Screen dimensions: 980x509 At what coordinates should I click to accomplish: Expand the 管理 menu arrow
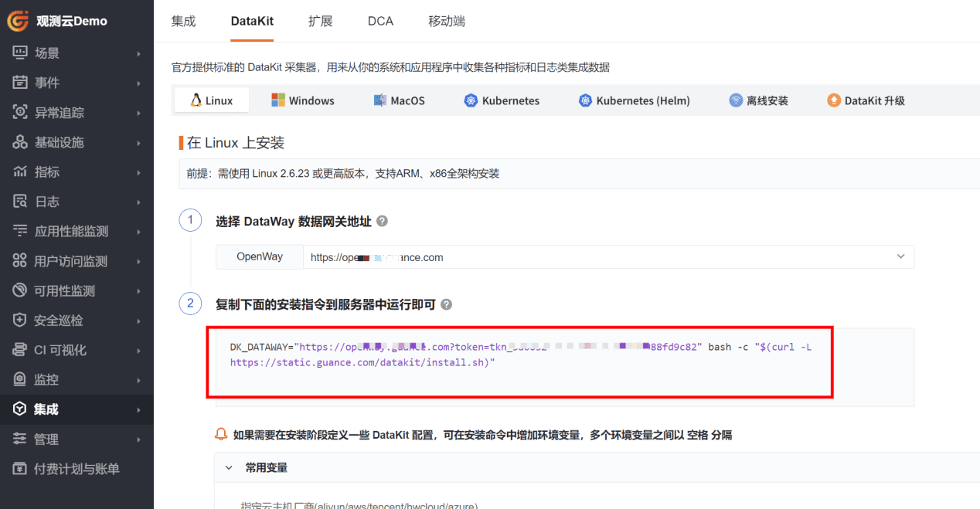pos(139,439)
